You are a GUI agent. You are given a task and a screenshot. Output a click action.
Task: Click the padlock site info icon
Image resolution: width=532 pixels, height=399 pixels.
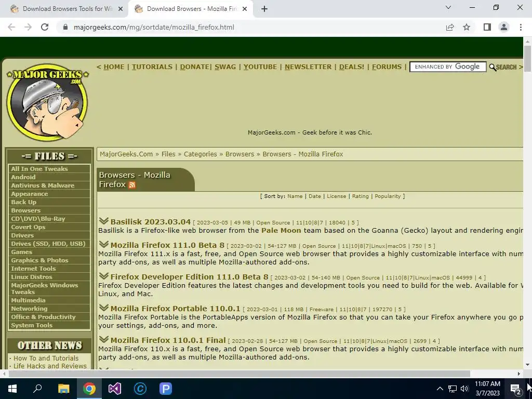click(65, 27)
